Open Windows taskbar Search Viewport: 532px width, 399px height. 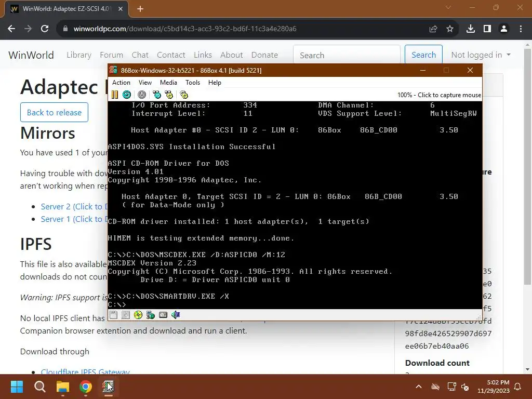pyautogui.click(x=39, y=387)
